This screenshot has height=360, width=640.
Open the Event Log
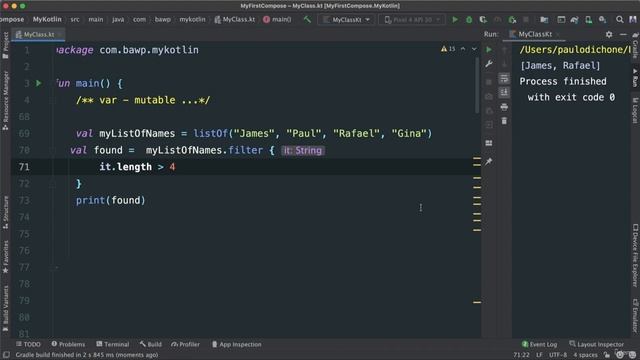[x=539, y=344]
